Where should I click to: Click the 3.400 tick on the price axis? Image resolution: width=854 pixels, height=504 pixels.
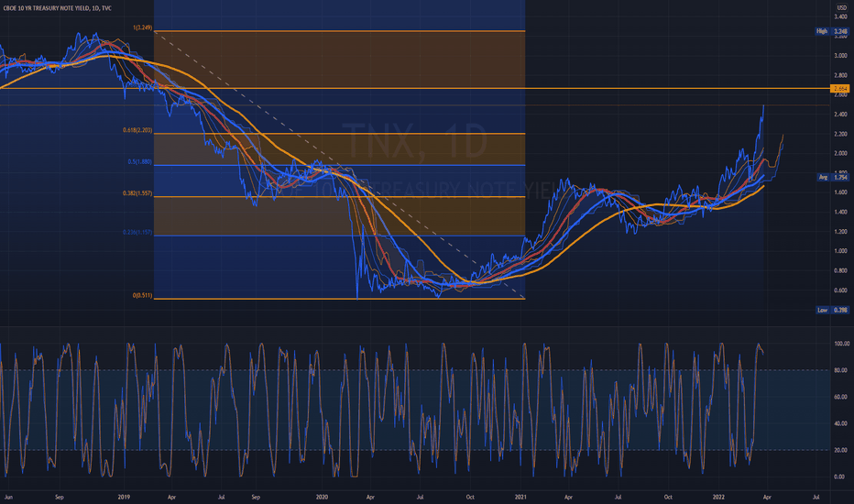coord(840,16)
